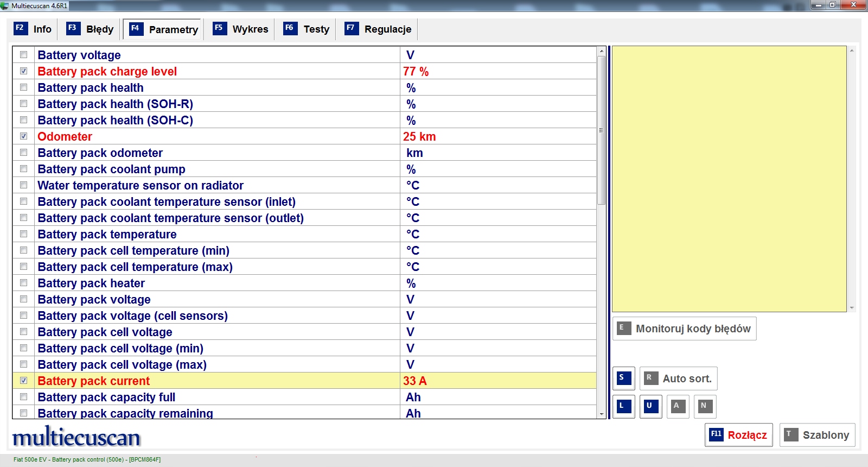Viewport: 868px width, 467px height.
Task: Check the Battery pack health parameter
Action: coord(23,87)
